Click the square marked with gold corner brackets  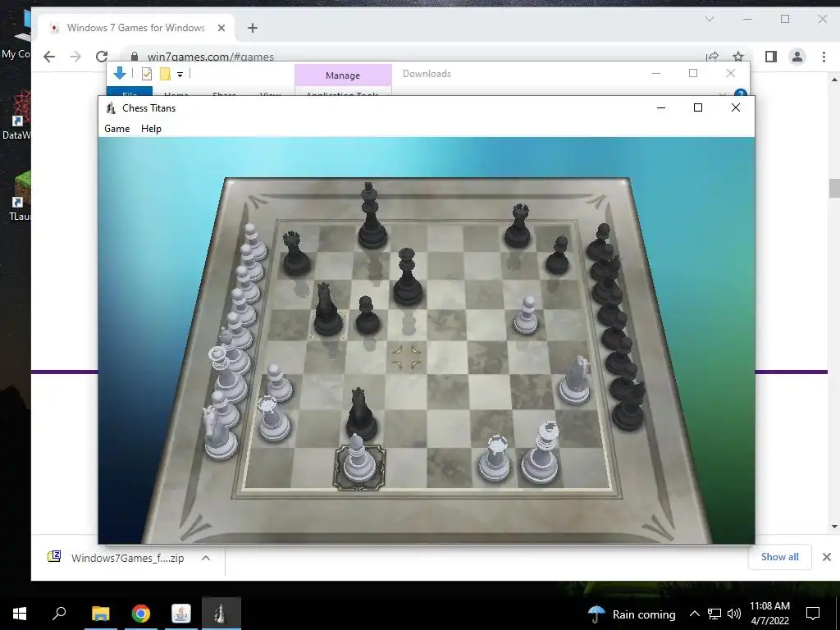coord(407,357)
